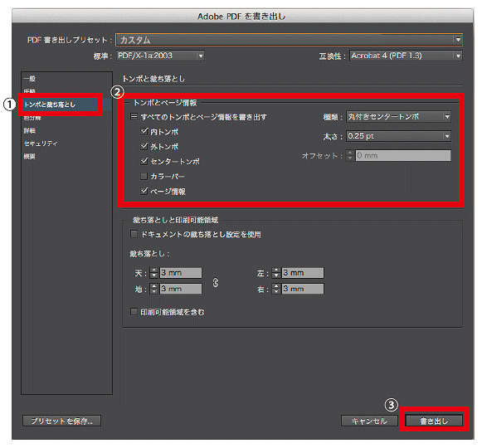The image size is (482, 448).
Task: Expand the 互換性 Acrobat 4 dropdown
Action: tap(406, 56)
